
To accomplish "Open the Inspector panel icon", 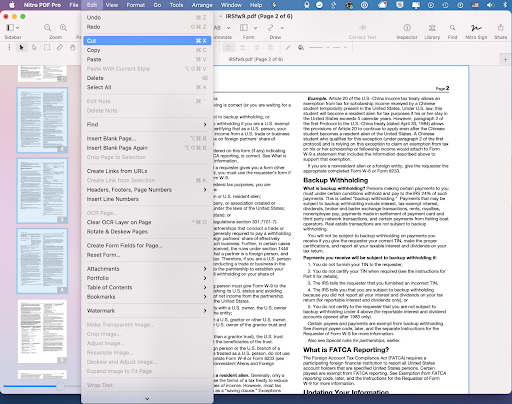I will (407, 28).
